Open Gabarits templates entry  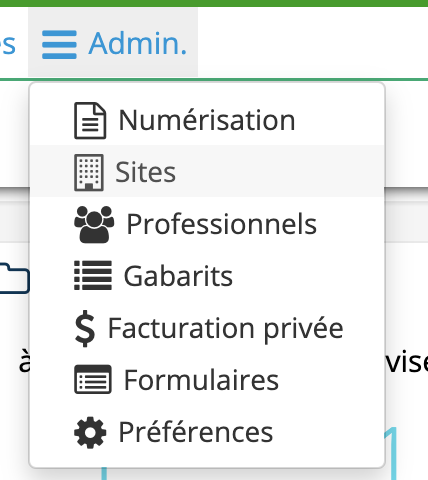click(207, 276)
